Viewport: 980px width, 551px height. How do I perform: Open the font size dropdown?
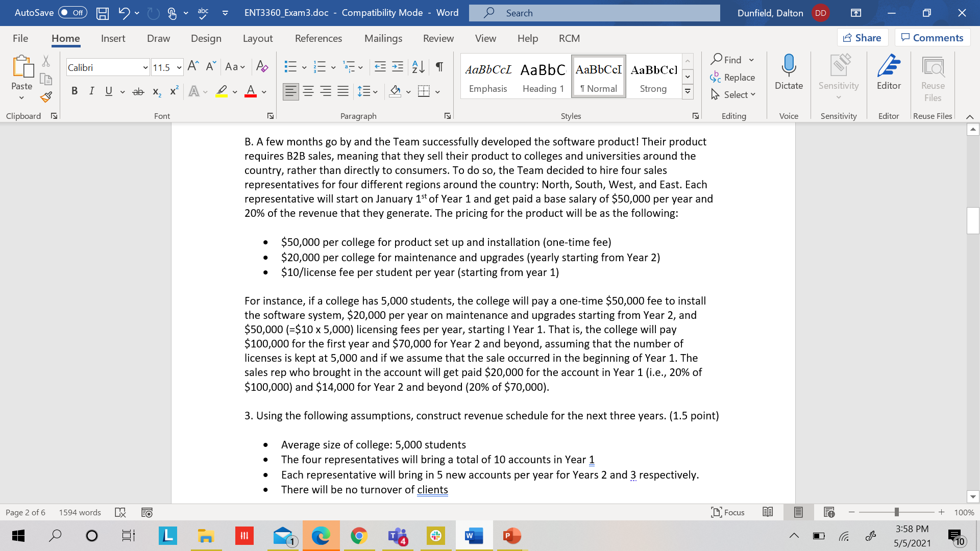179,67
